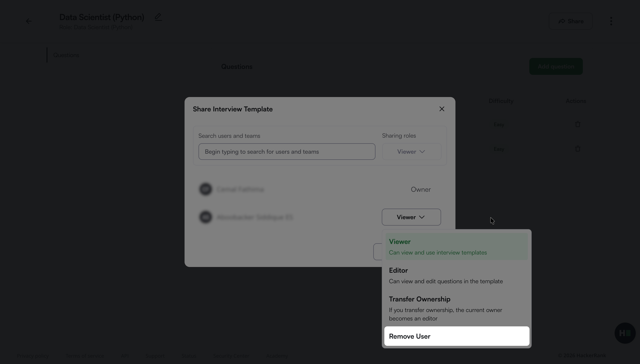This screenshot has height=364, width=640.
Task: Open the Terms of service link
Action: pyautogui.click(x=85, y=356)
